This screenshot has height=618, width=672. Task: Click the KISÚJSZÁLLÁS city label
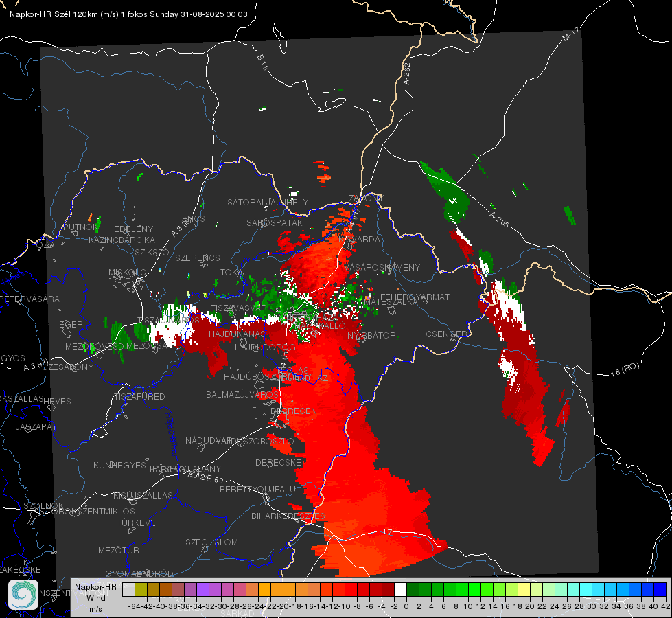[x=143, y=495]
